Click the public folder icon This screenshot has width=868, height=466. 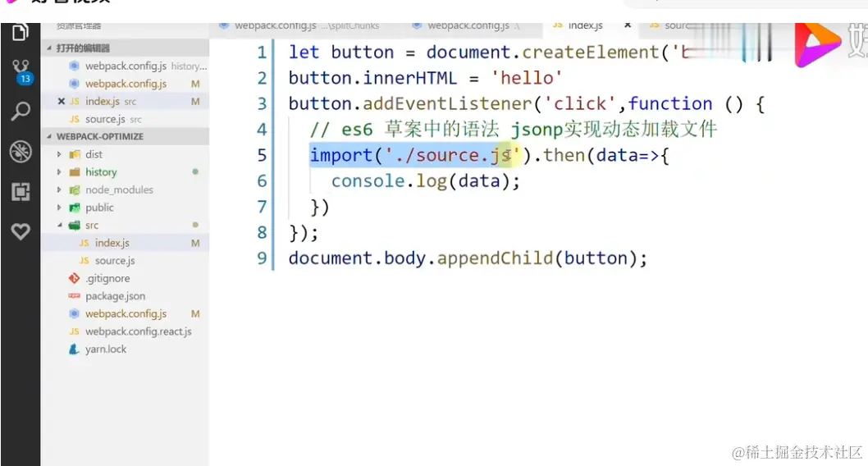(x=74, y=208)
